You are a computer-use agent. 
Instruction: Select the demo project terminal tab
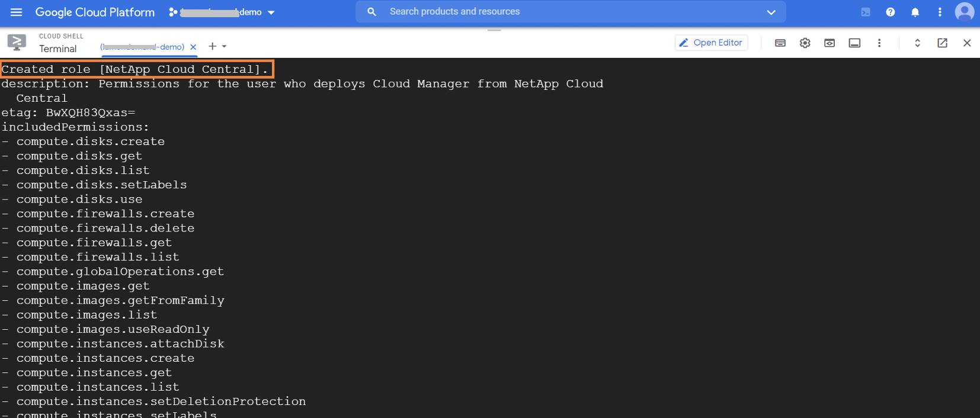(x=142, y=47)
